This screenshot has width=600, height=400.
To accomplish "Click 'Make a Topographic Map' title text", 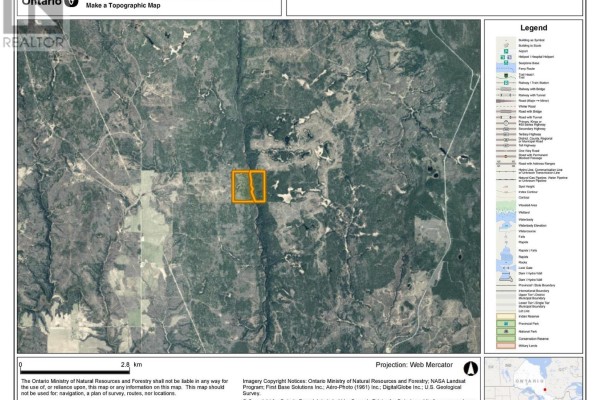I will (123, 5).
